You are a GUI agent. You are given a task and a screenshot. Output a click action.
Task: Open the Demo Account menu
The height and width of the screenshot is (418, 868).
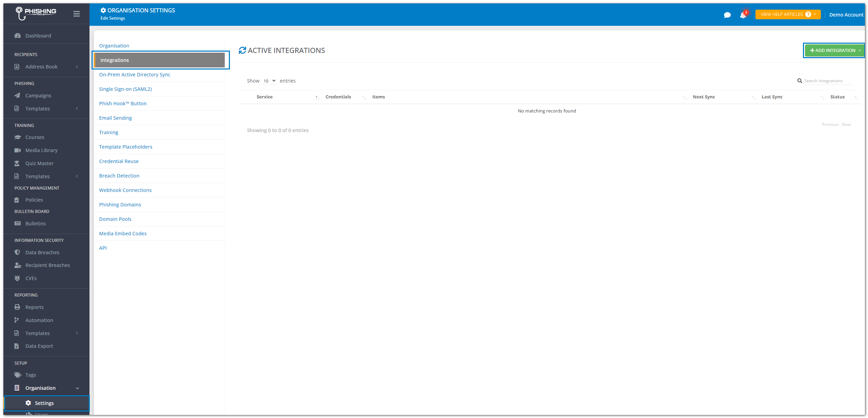click(846, 15)
